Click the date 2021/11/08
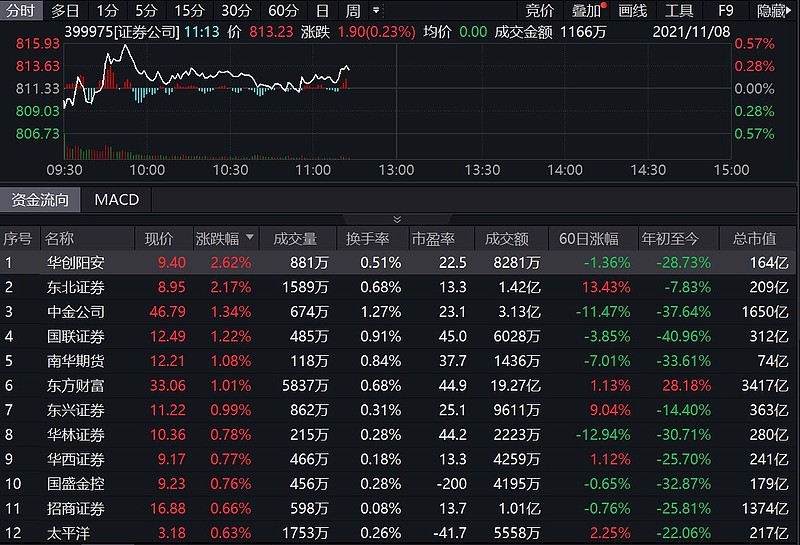 691,32
